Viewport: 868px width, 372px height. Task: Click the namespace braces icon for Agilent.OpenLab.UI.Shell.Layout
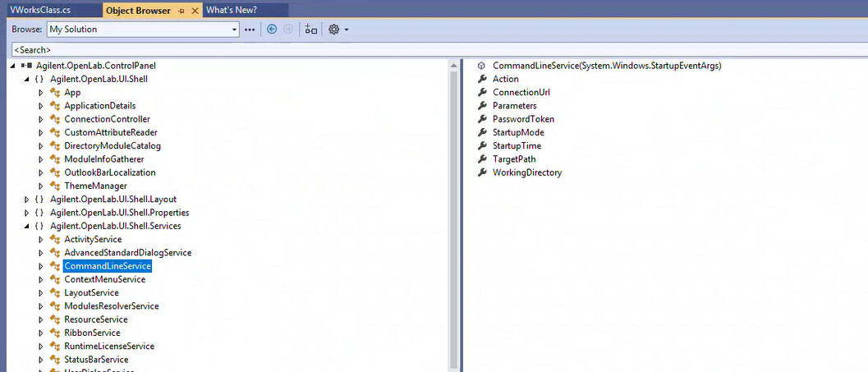coord(39,199)
